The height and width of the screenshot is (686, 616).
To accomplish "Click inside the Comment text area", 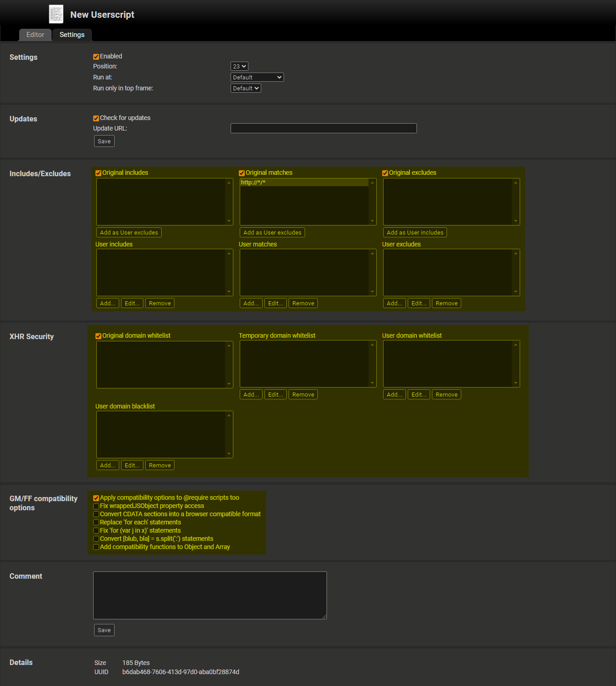I will pyautogui.click(x=209, y=595).
